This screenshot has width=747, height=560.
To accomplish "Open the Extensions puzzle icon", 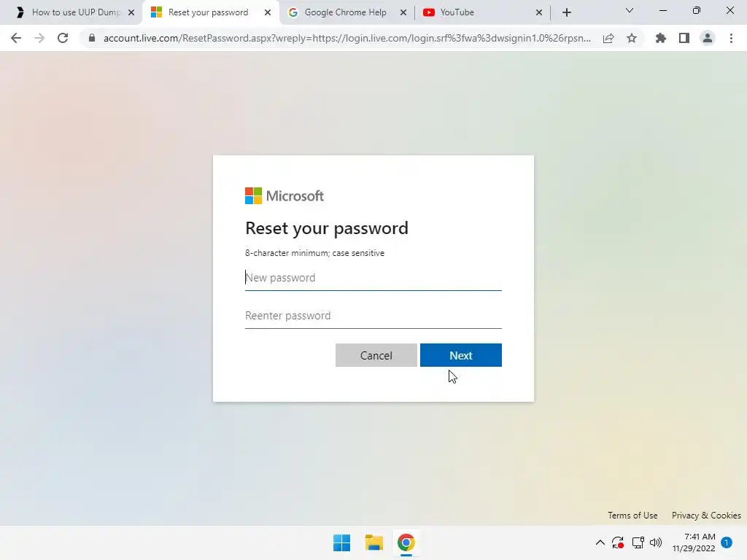I will click(661, 38).
